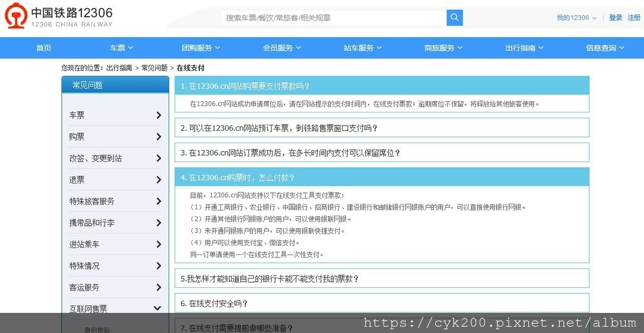Click the text 用户可以使用支付宝、微信支付
The height and width of the screenshot is (333, 644).
pos(252,243)
